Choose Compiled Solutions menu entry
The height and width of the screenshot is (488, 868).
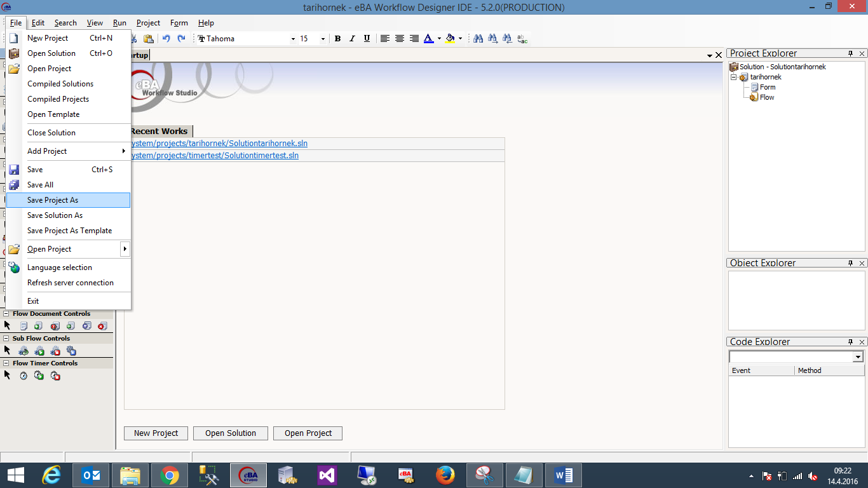(68, 84)
